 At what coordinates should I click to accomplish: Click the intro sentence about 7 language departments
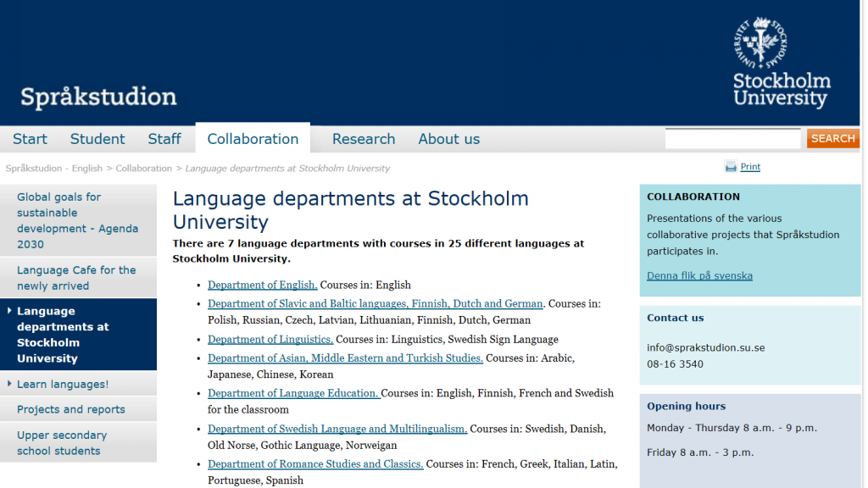[378, 251]
